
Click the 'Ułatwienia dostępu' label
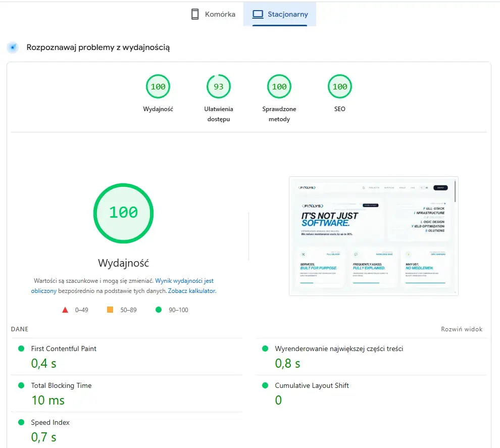[x=218, y=114]
